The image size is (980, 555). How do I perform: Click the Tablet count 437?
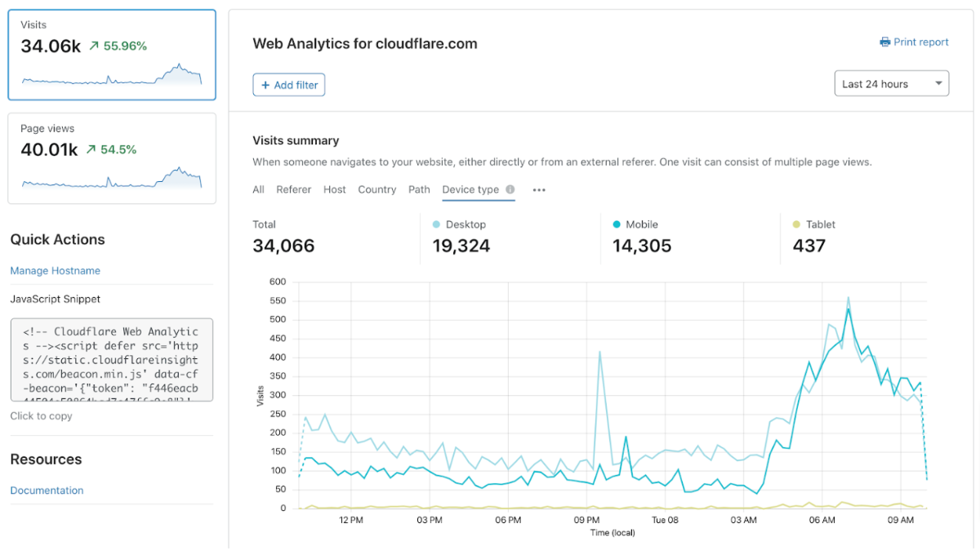pyautogui.click(x=809, y=246)
